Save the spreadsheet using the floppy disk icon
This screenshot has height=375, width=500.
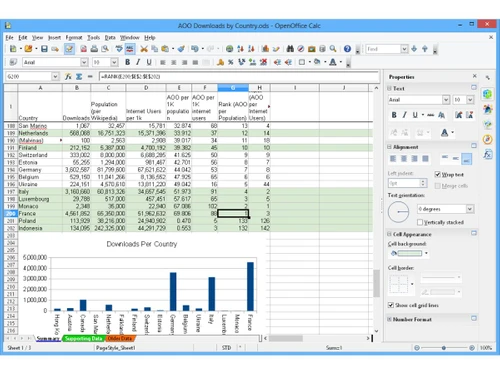(x=44, y=49)
